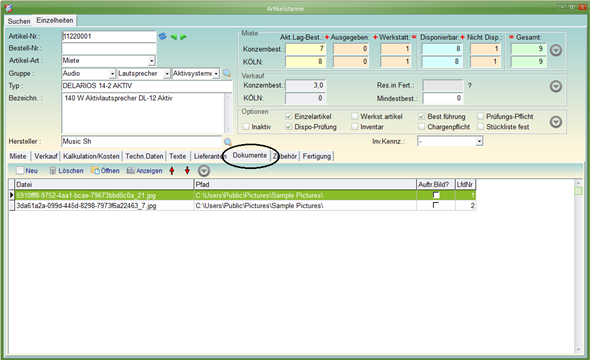Open the Techn.Daten tab

click(x=144, y=156)
